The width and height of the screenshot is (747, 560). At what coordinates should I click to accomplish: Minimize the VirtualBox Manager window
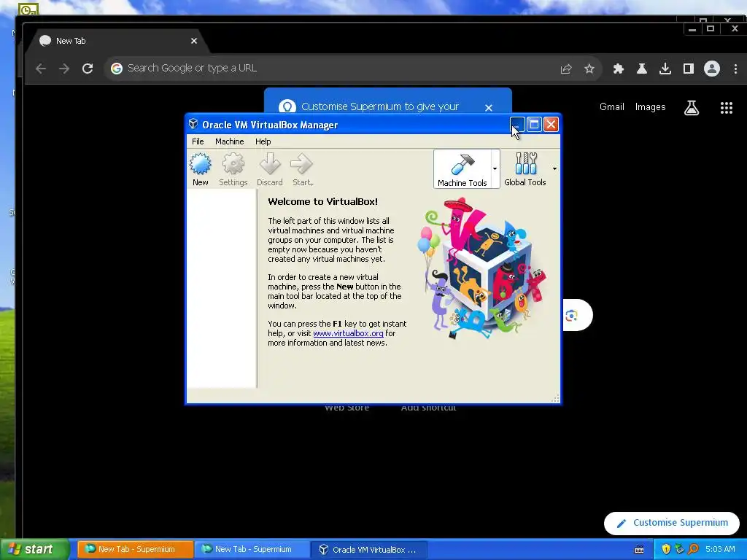pos(517,125)
